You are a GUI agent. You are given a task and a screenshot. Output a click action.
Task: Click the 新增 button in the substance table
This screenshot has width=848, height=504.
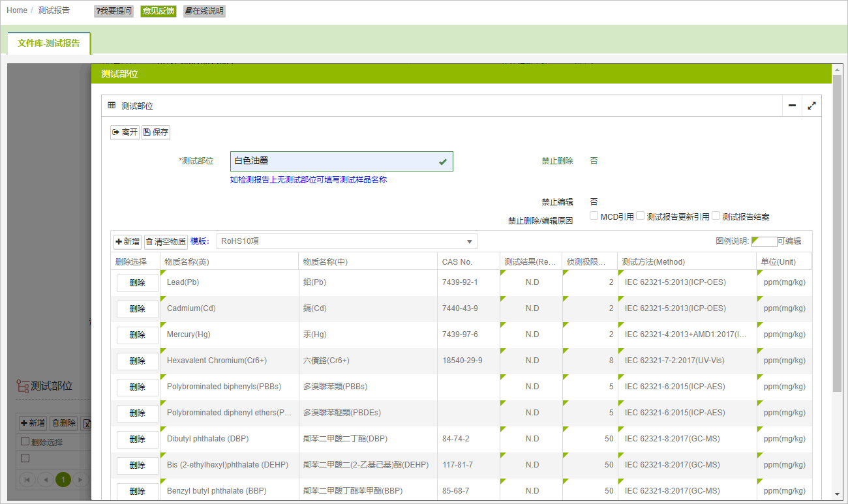pos(127,241)
